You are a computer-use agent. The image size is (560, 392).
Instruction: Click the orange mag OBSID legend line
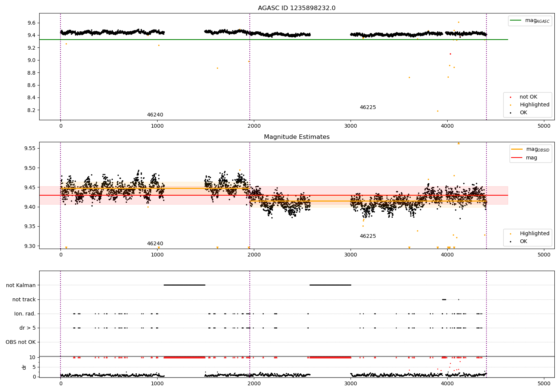coord(517,149)
